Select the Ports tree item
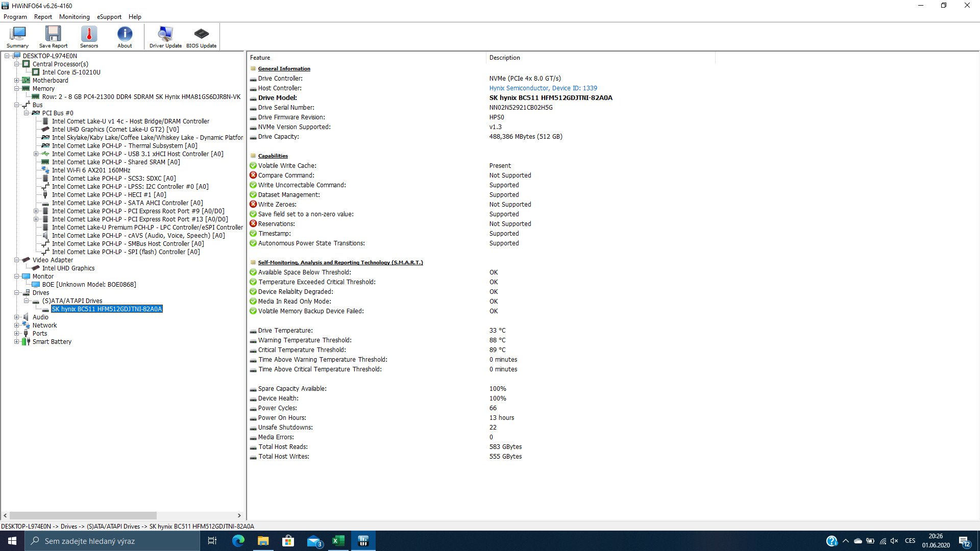Viewport: 980px width, 551px height. pos(40,334)
